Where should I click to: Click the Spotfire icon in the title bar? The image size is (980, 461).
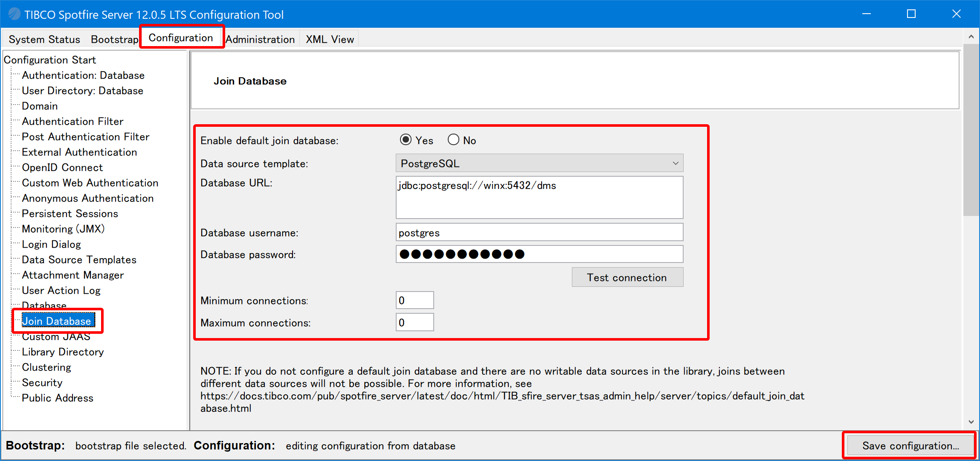click(x=14, y=14)
